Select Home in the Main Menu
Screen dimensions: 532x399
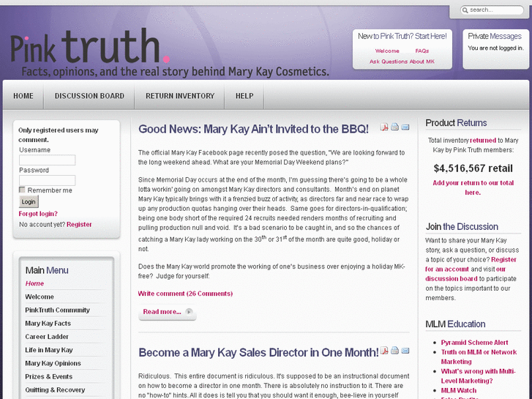click(34, 283)
